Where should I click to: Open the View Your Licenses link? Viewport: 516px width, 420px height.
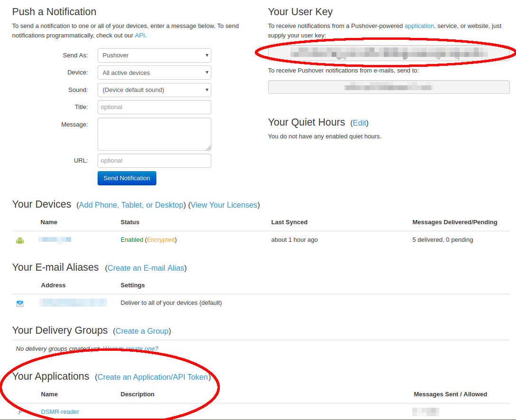(224, 205)
